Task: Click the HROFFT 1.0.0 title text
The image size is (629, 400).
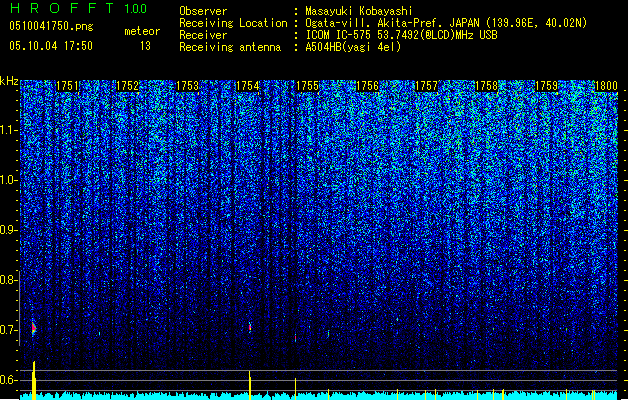Action: [78, 8]
